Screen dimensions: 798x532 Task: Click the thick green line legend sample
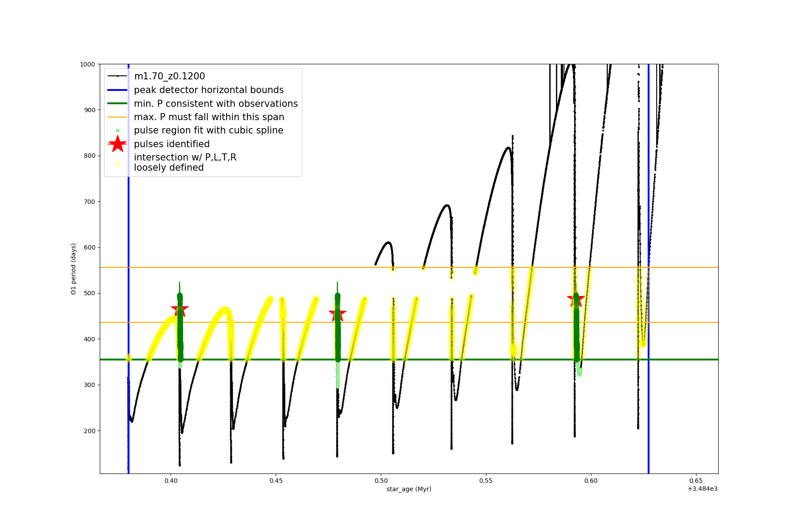[x=117, y=104]
